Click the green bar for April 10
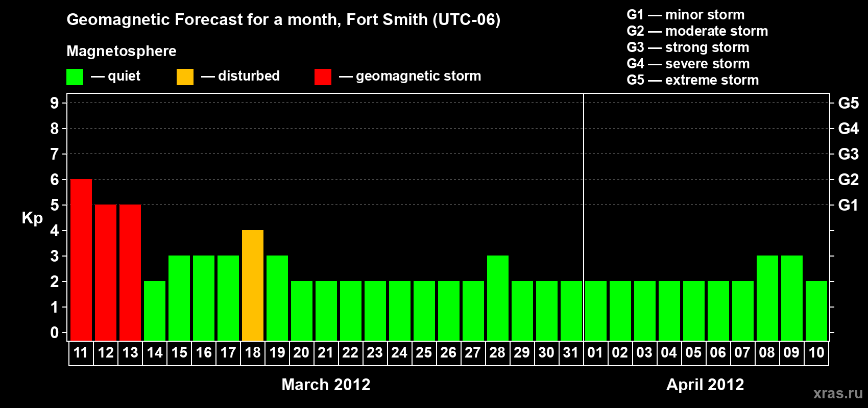Screen dimensions: 868x408 tap(816, 311)
